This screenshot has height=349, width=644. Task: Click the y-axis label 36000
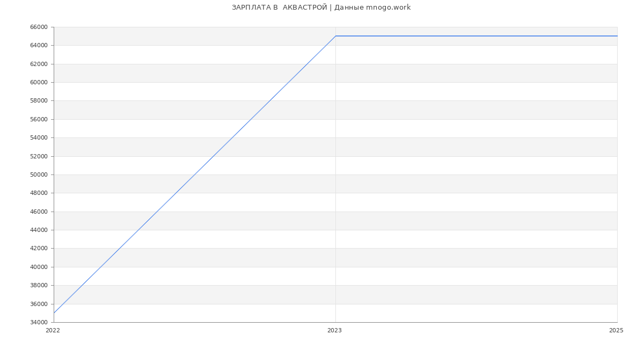tap(39, 304)
